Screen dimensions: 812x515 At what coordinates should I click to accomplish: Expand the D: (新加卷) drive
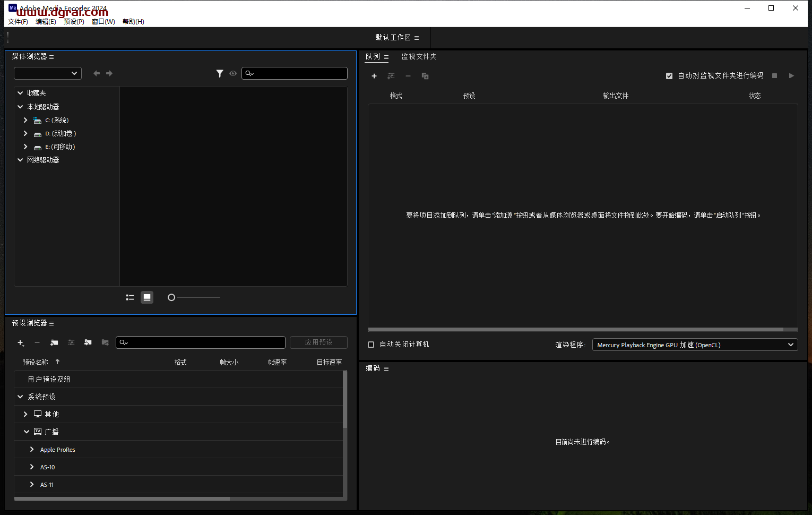point(25,133)
